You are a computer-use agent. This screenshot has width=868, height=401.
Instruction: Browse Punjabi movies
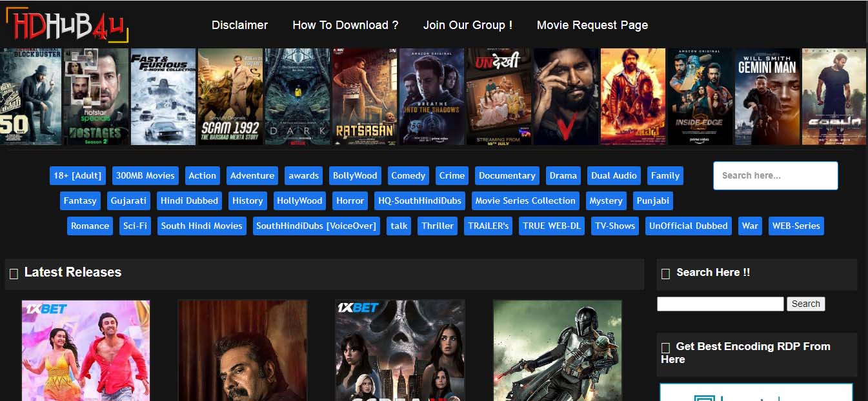(653, 200)
